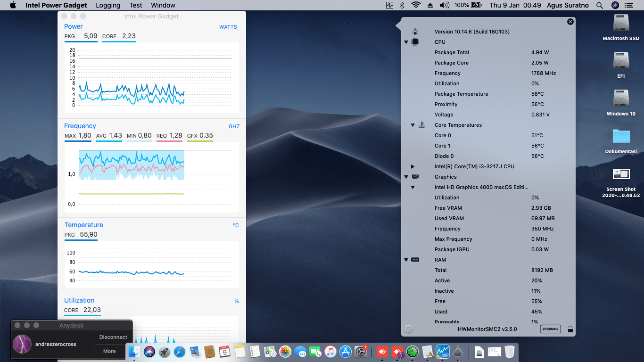Click Version 10.14.6 (Build 18G103) text
The width and height of the screenshot is (644, 362).
[x=472, y=32]
